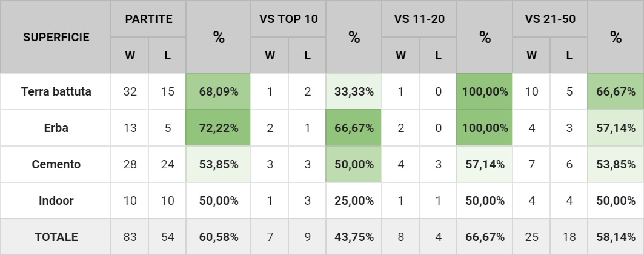Select the Terra battuta row label

[x=56, y=92]
